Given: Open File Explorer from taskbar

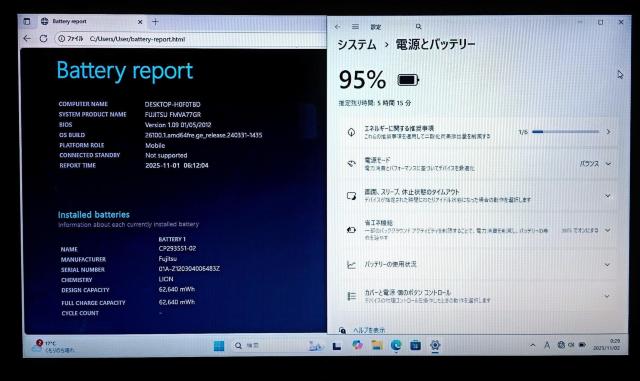Looking at the screenshot, I should 377,345.
